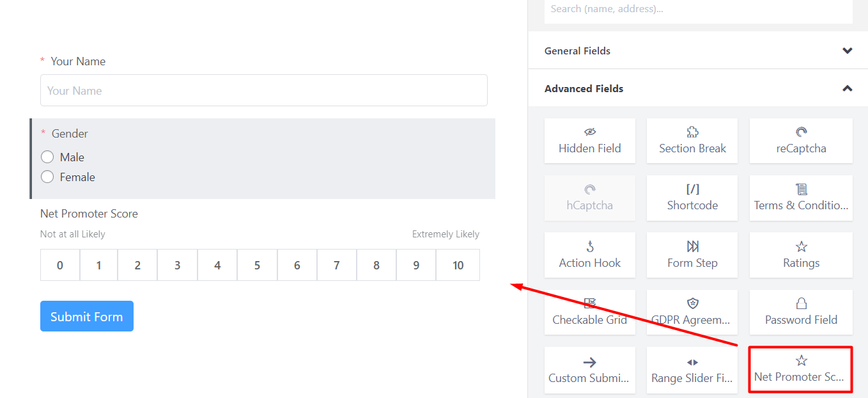Open the Shortcode field option

692,198
